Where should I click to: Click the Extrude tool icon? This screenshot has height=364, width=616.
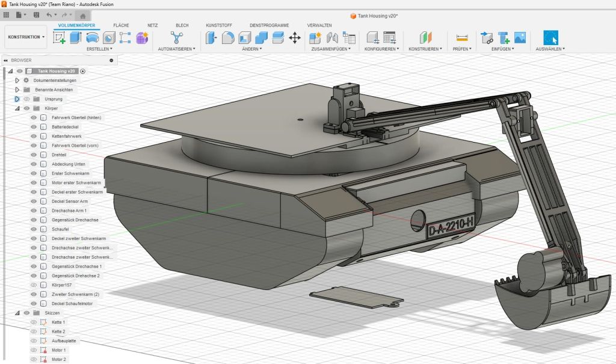(x=76, y=38)
